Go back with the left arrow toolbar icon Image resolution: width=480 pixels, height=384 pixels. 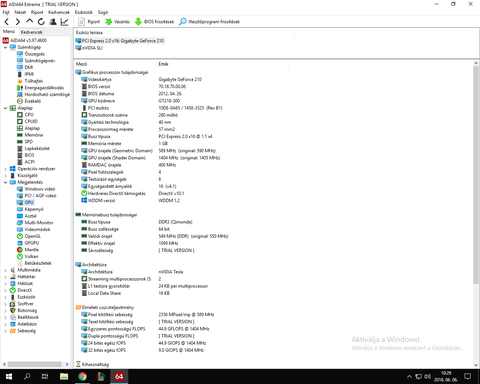7,22
